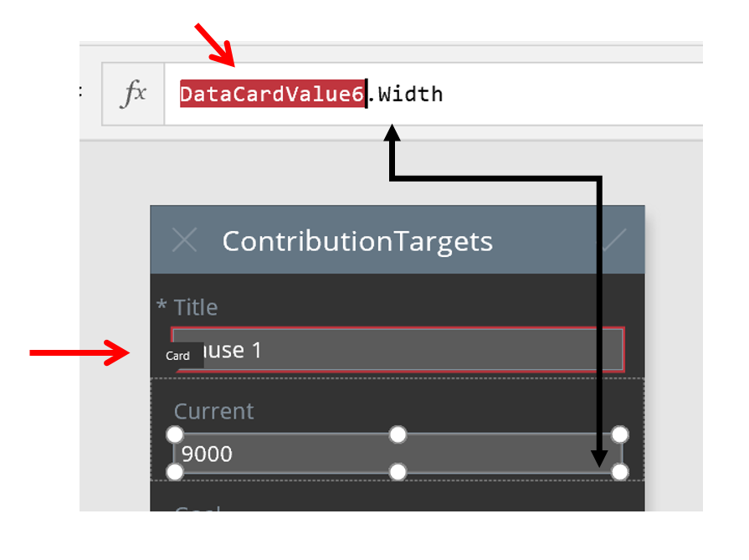This screenshot has width=749, height=560.
Task: Select bottom-right resize handle of Current field
Action: pos(620,472)
